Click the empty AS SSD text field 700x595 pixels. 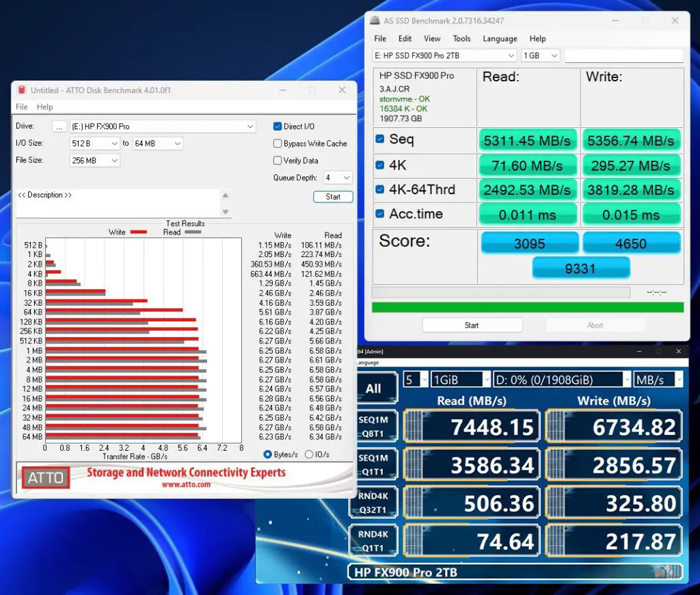[x=623, y=55]
